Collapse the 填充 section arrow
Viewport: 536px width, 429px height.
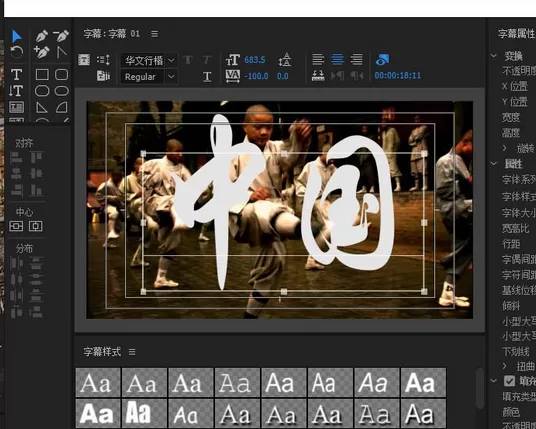click(494, 380)
